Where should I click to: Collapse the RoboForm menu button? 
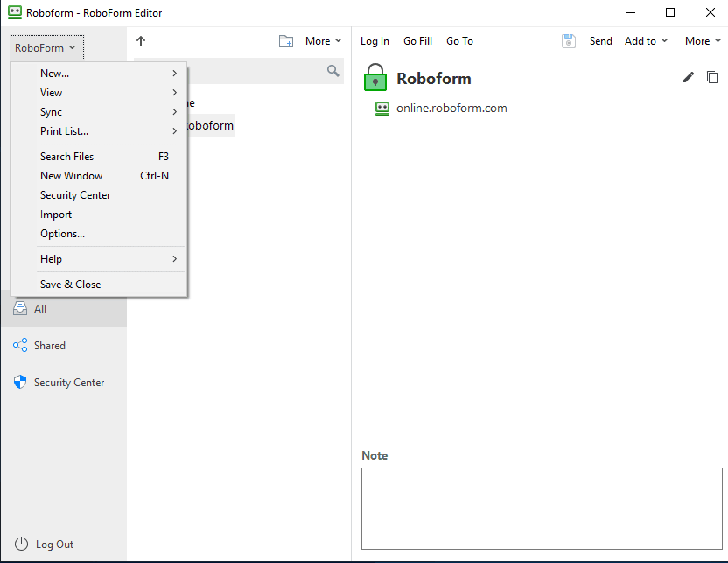point(47,48)
